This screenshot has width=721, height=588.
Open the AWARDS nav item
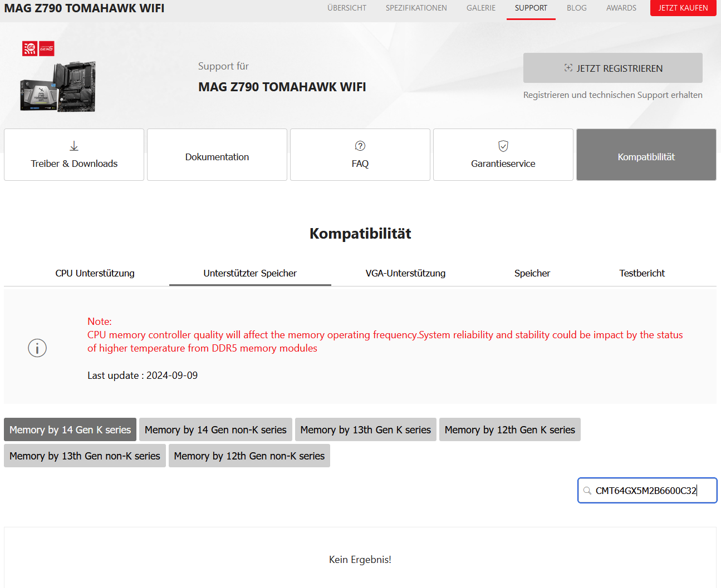coord(621,8)
